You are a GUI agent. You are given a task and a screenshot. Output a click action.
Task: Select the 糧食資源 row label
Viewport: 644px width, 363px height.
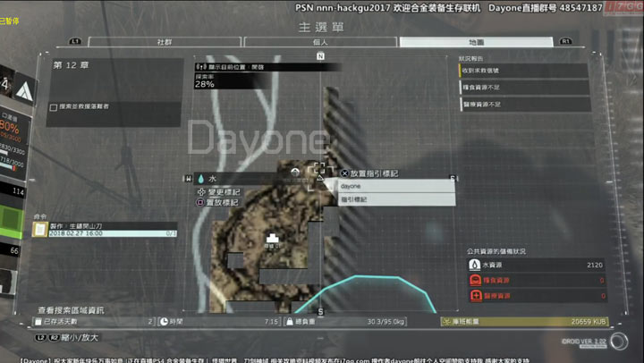click(x=496, y=281)
